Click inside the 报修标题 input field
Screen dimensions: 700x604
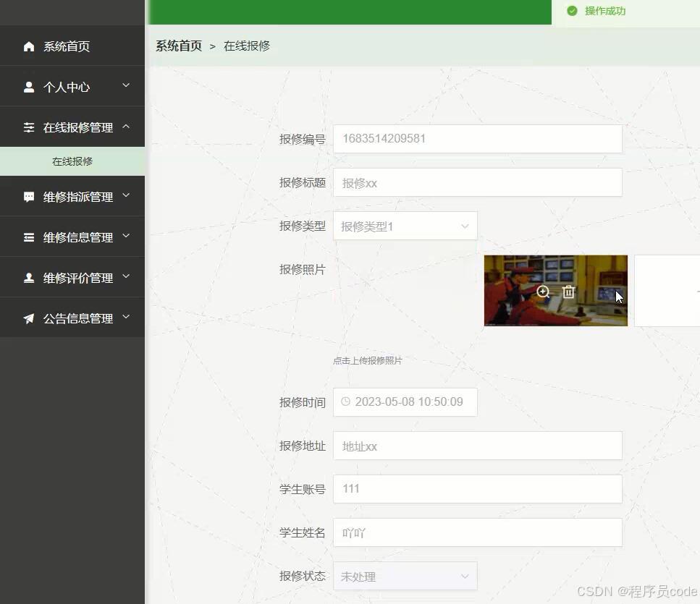pyautogui.click(x=478, y=182)
